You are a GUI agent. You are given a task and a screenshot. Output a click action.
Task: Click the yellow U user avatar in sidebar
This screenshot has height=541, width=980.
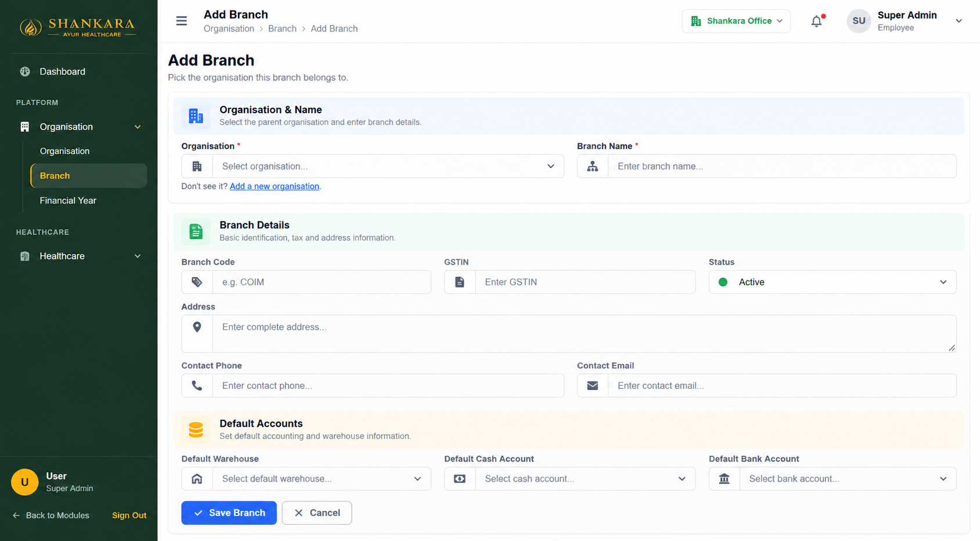(x=25, y=482)
